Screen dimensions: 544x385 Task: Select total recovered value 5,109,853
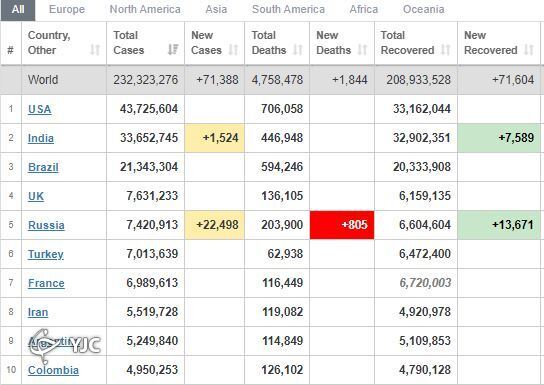coord(425,341)
